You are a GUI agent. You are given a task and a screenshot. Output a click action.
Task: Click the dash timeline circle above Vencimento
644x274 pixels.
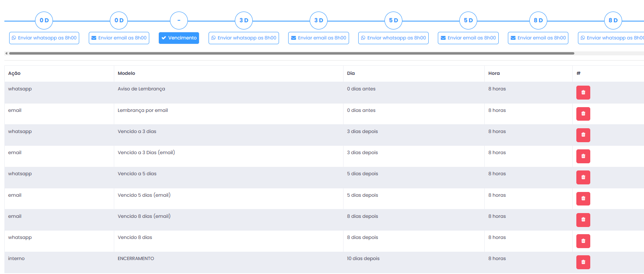pyautogui.click(x=179, y=20)
